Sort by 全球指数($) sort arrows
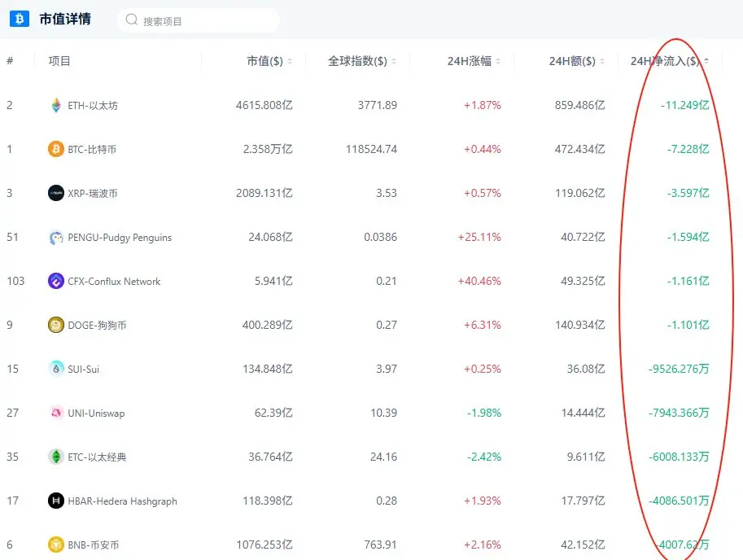Viewport: 743px width, 560px height. pos(394,61)
